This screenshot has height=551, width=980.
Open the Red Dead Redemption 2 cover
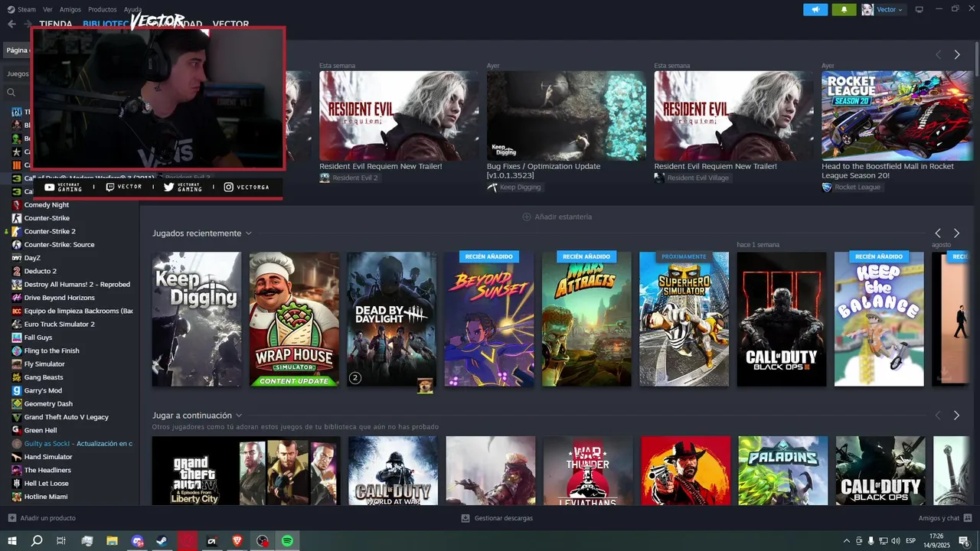tap(686, 471)
